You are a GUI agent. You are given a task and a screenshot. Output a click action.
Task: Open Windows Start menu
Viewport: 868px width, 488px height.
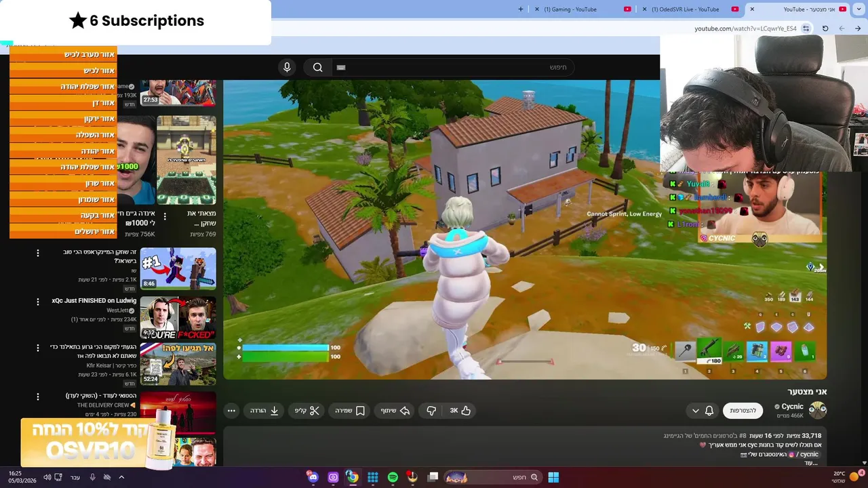pos(553,477)
